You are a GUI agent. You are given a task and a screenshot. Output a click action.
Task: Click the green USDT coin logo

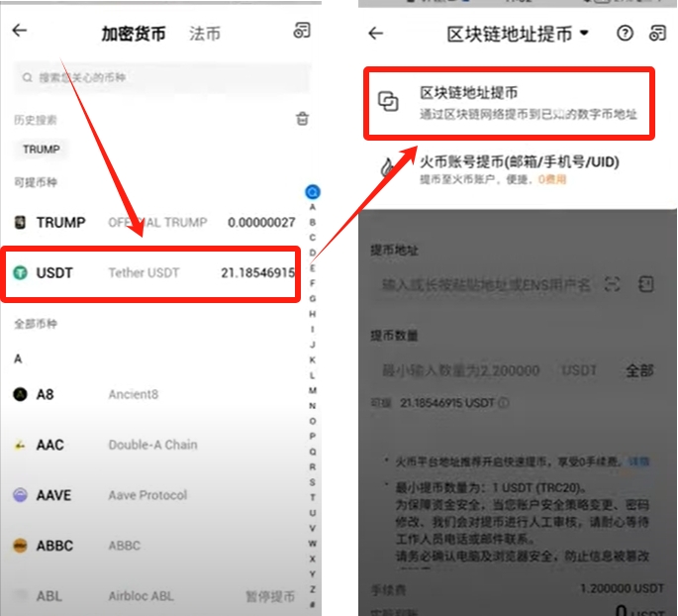(x=21, y=273)
